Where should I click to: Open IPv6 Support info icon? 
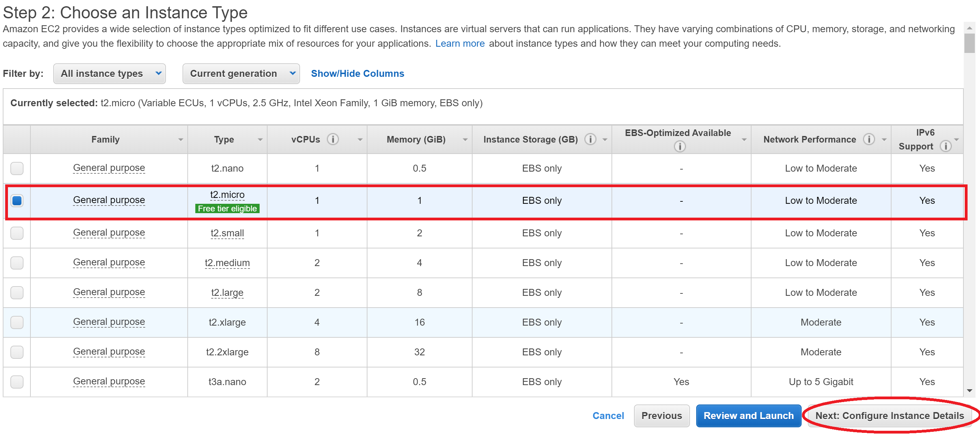pyautogui.click(x=945, y=146)
